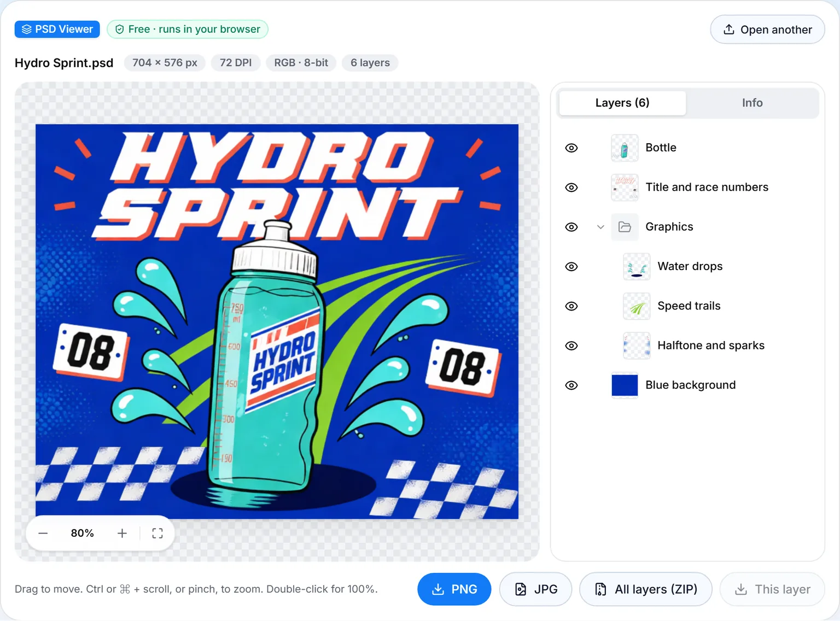Select the Bottle layer thumbnail
Viewport: 840px width, 621px height.
point(625,148)
